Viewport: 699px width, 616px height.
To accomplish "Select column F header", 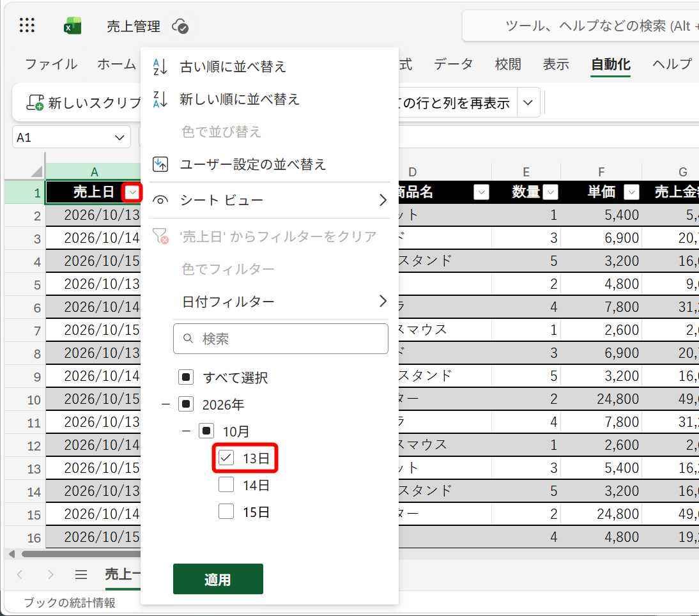I will 601,172.
